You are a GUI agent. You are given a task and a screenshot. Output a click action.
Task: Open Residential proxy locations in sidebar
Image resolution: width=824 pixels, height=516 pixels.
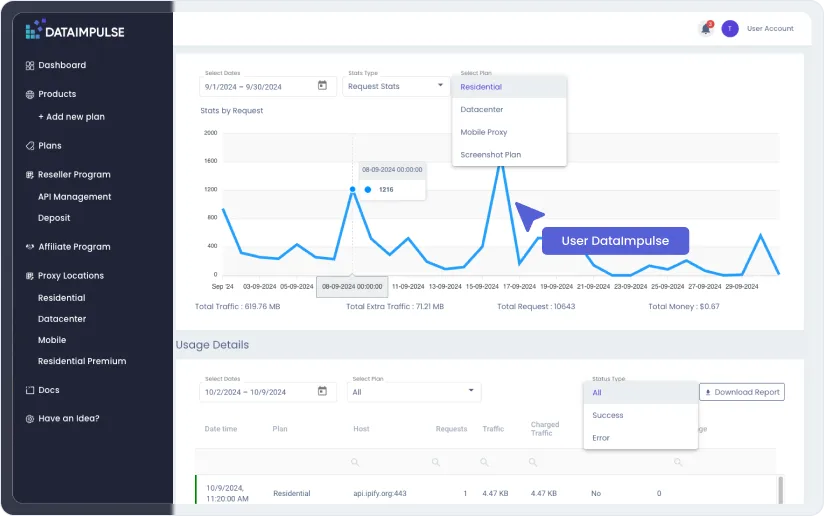coord(61,297)
